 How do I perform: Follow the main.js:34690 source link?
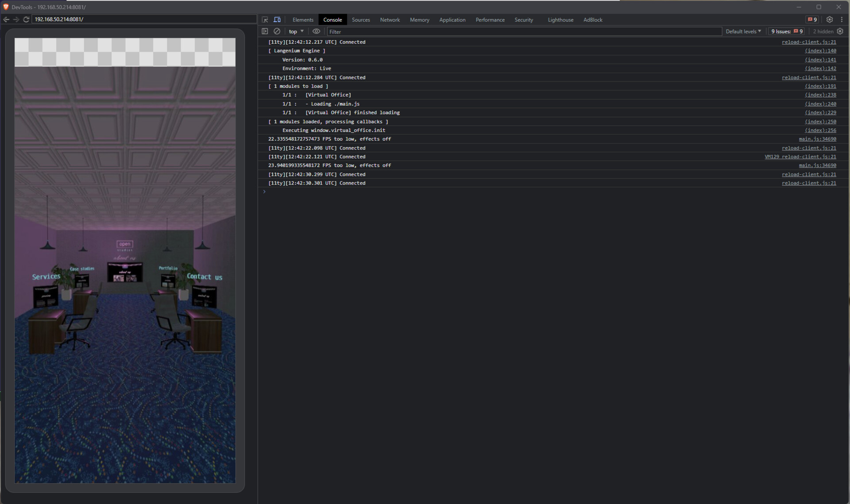(817, 139)
